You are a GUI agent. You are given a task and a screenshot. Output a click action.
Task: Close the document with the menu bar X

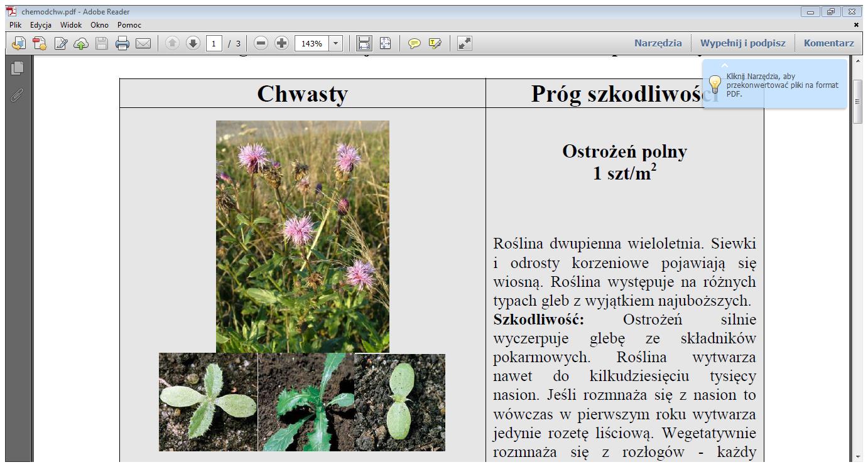[856, 25]
